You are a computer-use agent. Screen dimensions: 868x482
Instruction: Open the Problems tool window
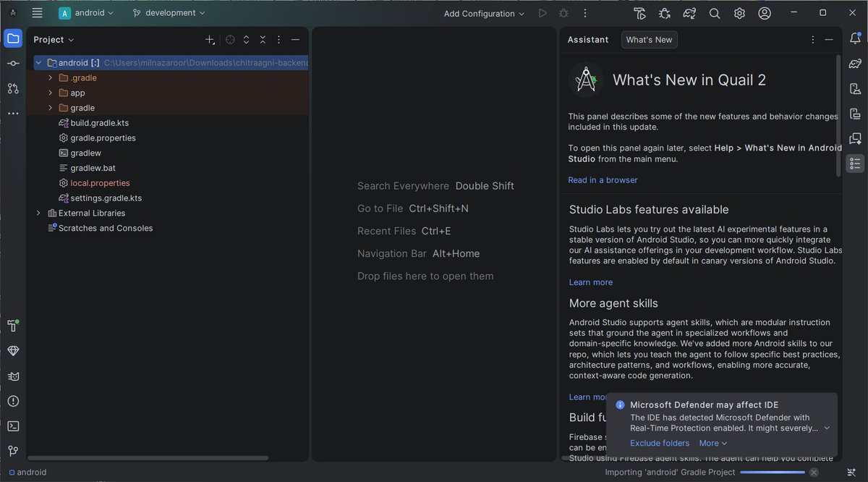[x=13, y=401]
